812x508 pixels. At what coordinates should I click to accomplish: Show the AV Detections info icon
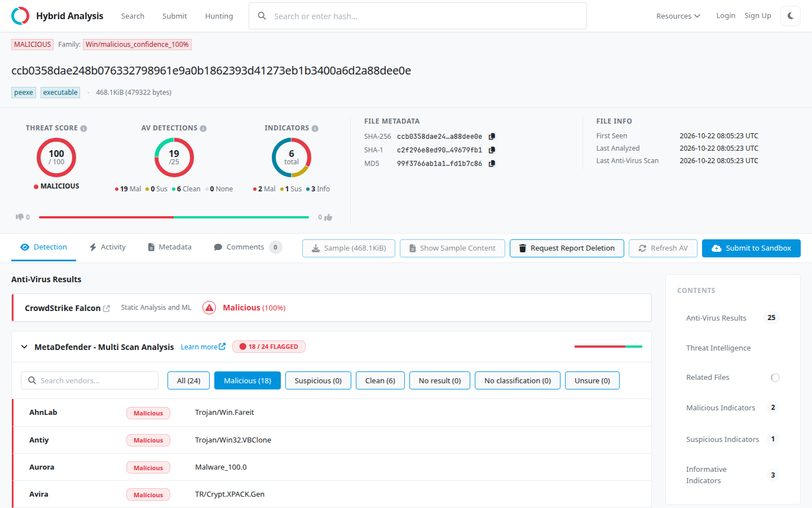[x=203, y=129]
